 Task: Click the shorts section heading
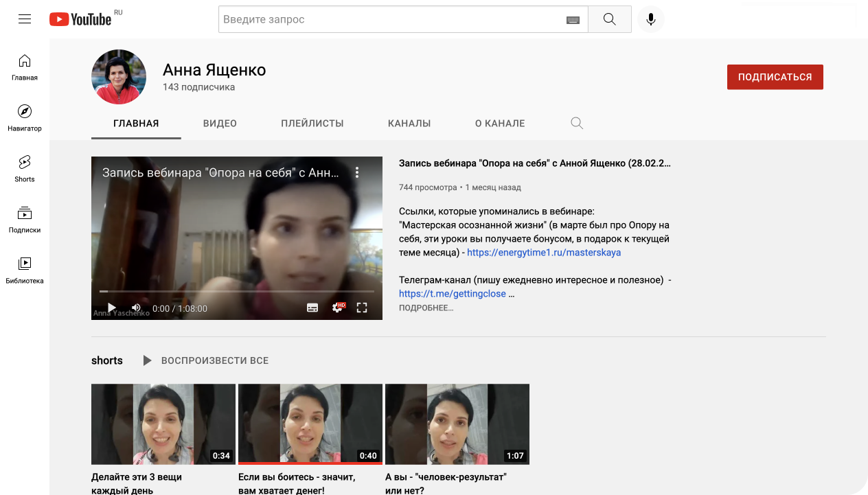107,360
